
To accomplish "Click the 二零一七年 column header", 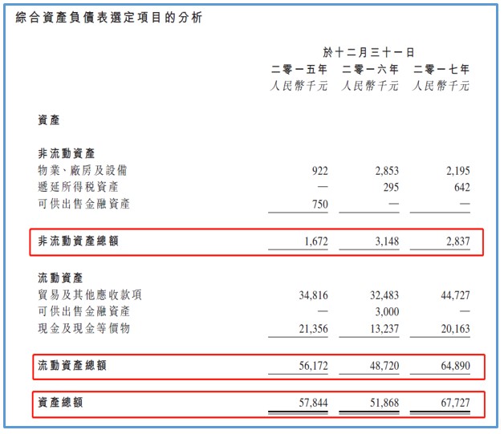I will [x=441, y=70].
